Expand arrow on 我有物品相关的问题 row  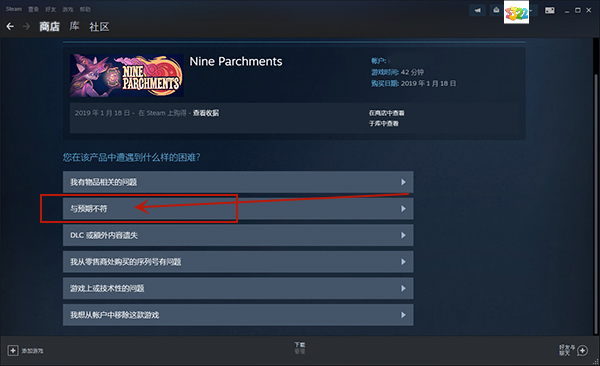403,182
